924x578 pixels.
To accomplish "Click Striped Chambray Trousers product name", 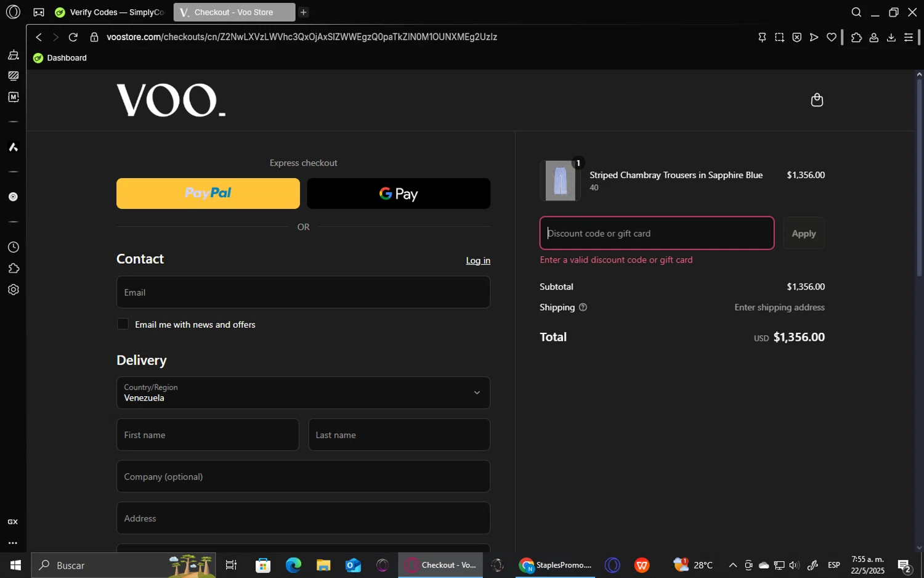I will (676, 175).
